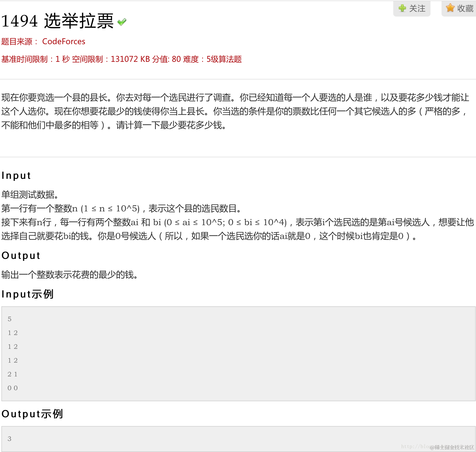Click the line 输出一个整数表示花费的最少的钱。
This screenshot has height=452, width=476.
[x=70, y=275]
